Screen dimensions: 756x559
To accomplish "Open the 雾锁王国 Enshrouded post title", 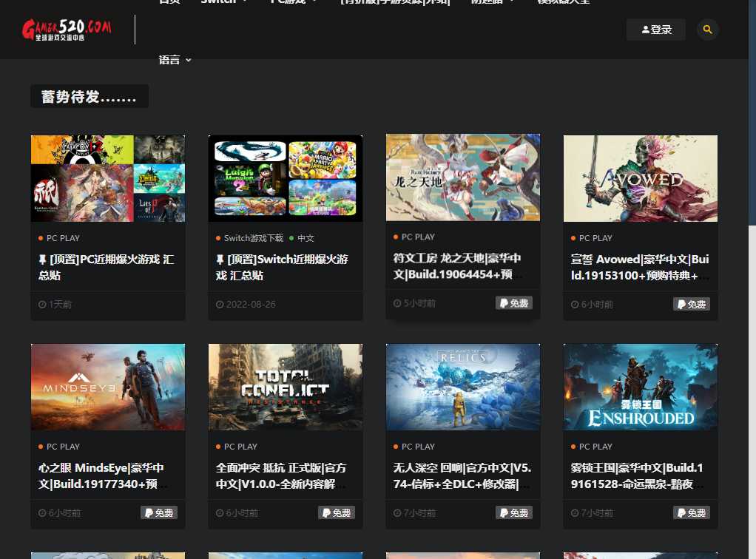I will click(x=639, y=475).
